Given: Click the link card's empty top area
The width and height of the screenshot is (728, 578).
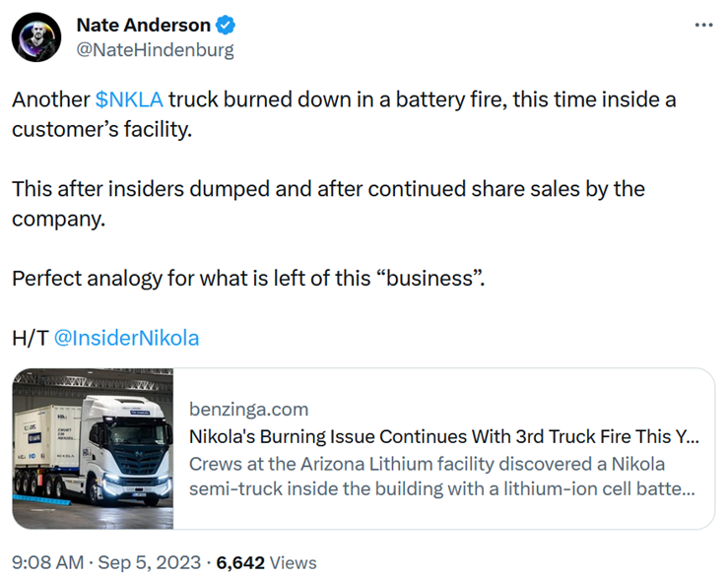Looking at the screenshot, I should click(x=444, y=383).
